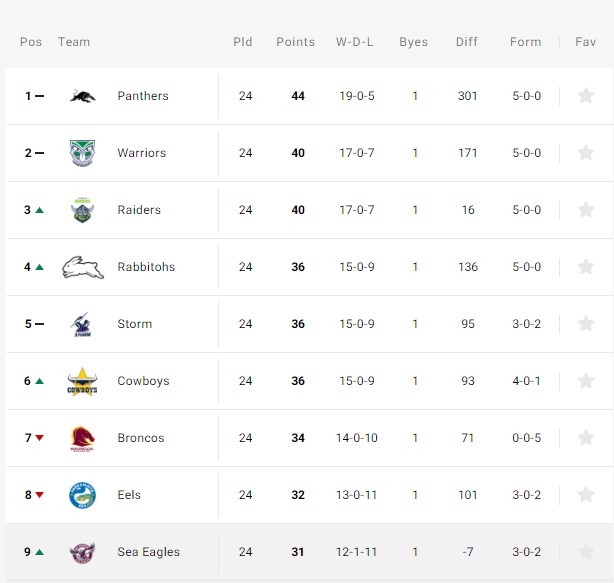
Task: Click the Warriors team logo
Action: click(x=82, y=153)
